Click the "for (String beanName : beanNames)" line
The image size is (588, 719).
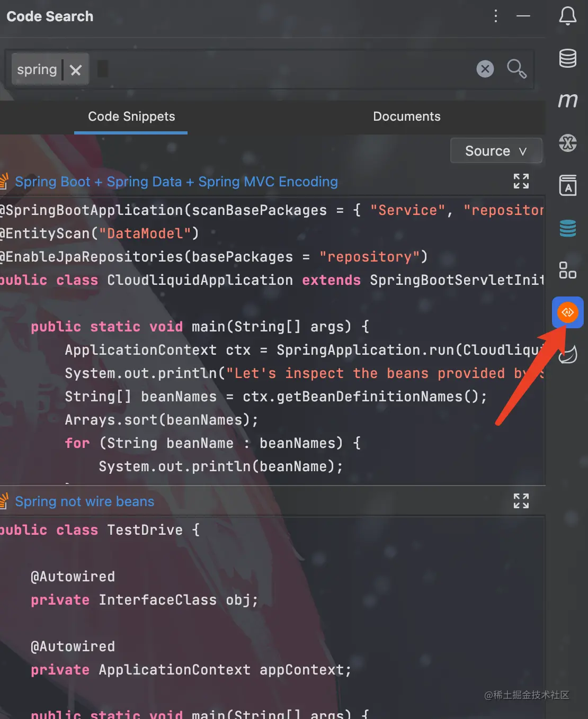coord(213,443)
